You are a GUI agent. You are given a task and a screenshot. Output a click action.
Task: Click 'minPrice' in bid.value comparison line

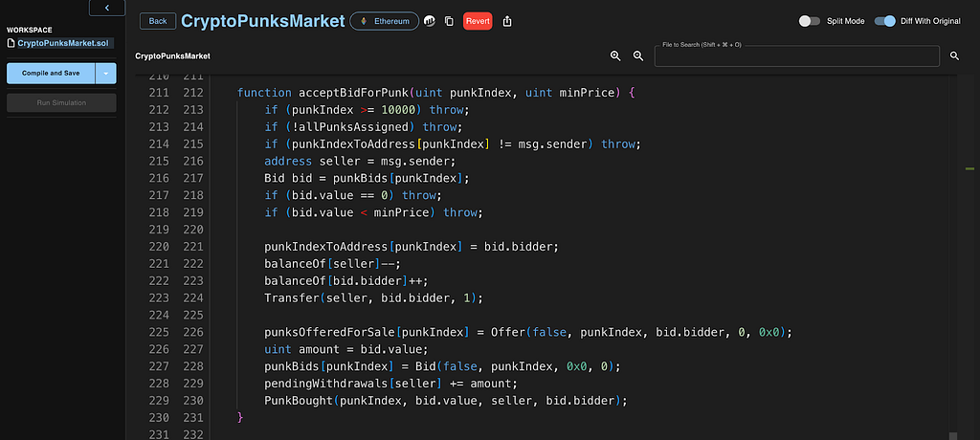[401, 212]
